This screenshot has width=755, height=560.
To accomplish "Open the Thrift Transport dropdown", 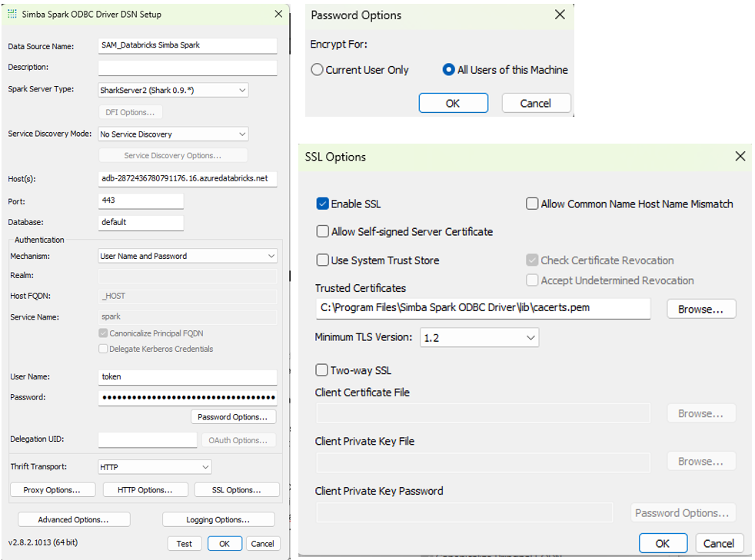I will point(155,467).
